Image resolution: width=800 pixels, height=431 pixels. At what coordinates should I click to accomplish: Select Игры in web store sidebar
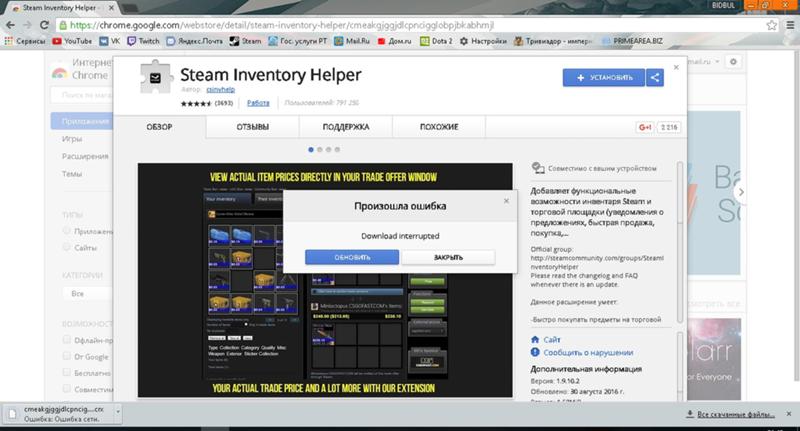[72, 139]
